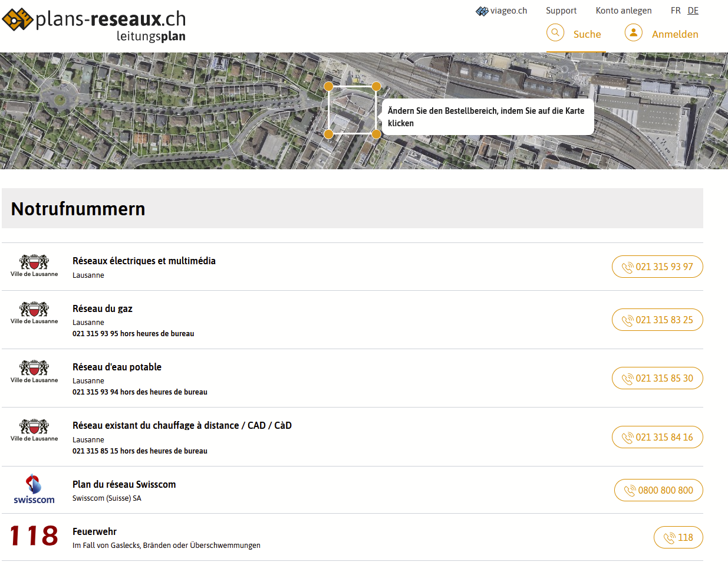
Task: Click top-left orange handle of map selection
Action: [329, 87]
